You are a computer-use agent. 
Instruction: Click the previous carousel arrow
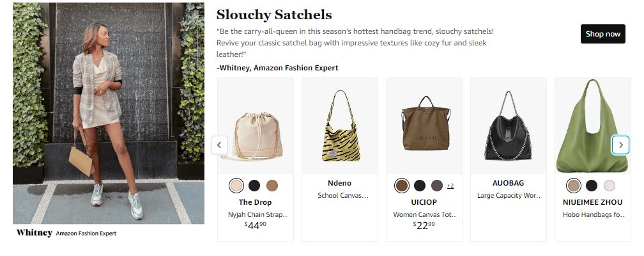[x=219, y=145]
